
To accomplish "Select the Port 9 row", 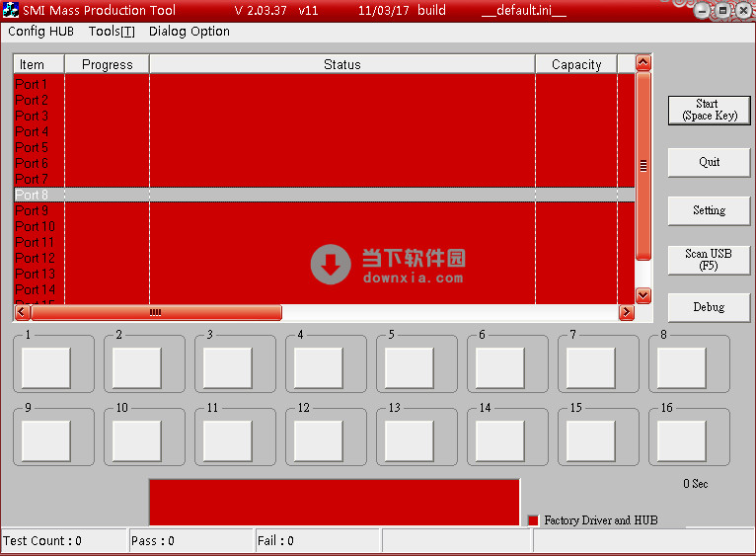I will click(x=324, y=210).
